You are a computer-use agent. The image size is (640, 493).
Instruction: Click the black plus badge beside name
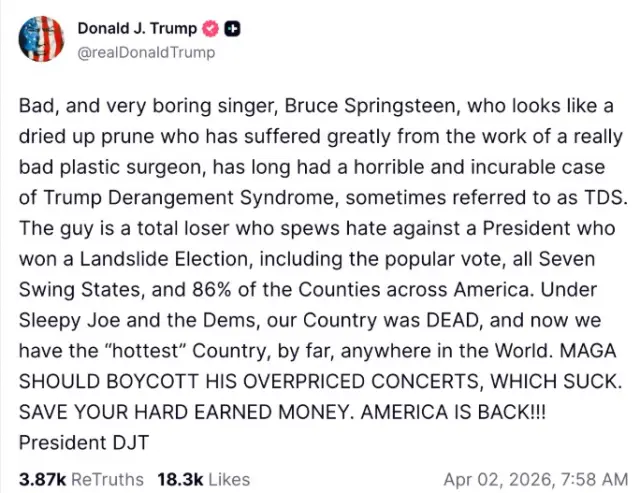coord(229,29)
